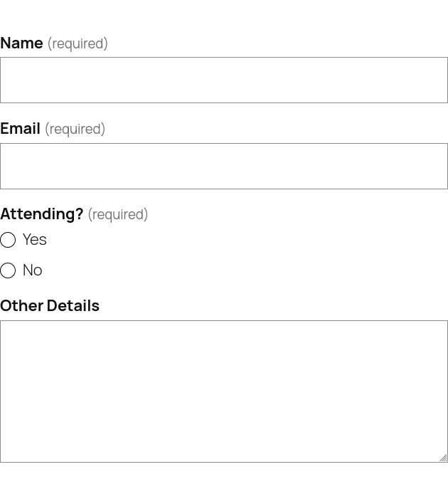Click inside the Other Details textarea
Image resolution: width=448 pixels, height=494 pixels.
coord(224,391)
